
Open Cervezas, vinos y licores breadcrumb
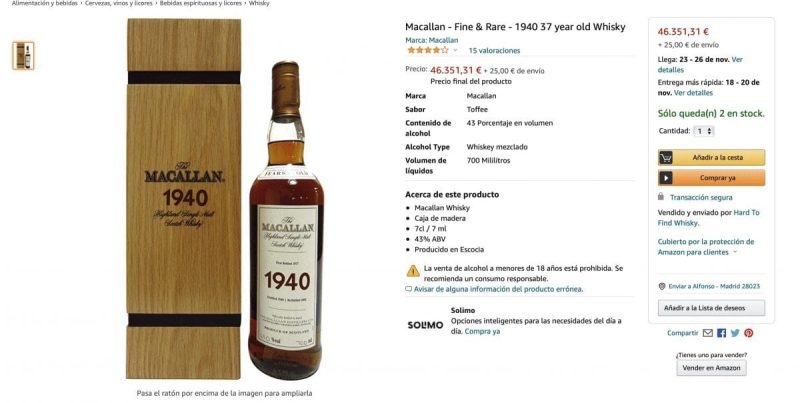click(118, 3)
